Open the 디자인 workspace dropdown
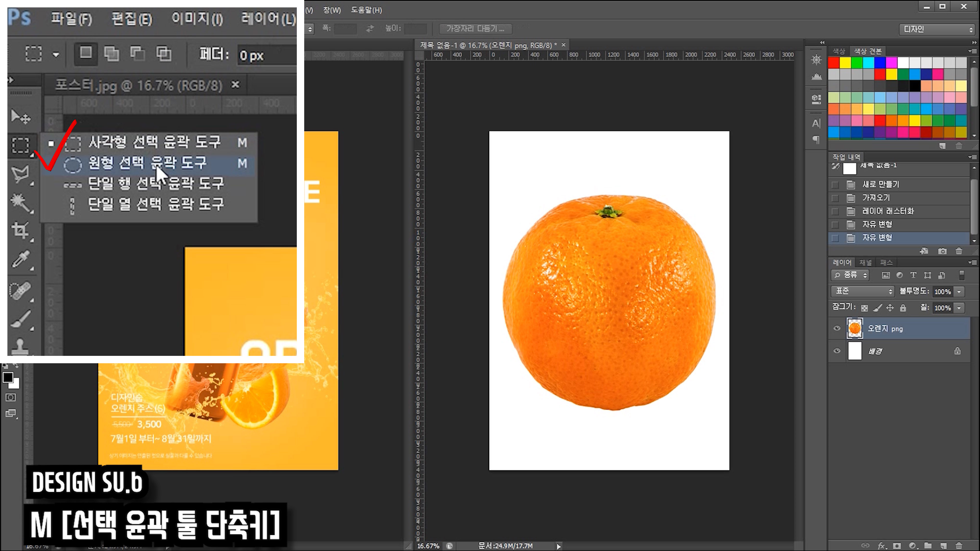980x551 pixels. (937, 29)
